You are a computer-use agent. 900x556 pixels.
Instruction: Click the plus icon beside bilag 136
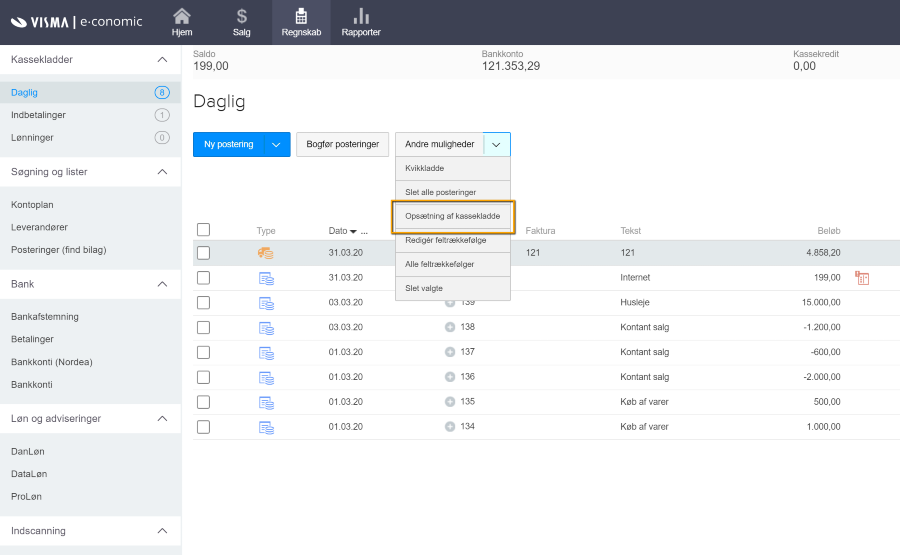coord(450,377)
